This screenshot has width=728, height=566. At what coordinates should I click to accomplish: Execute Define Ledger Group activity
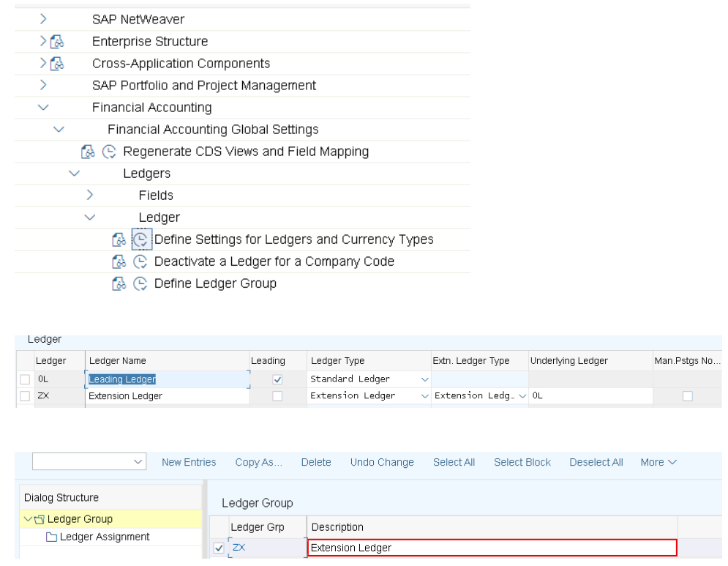140,283
